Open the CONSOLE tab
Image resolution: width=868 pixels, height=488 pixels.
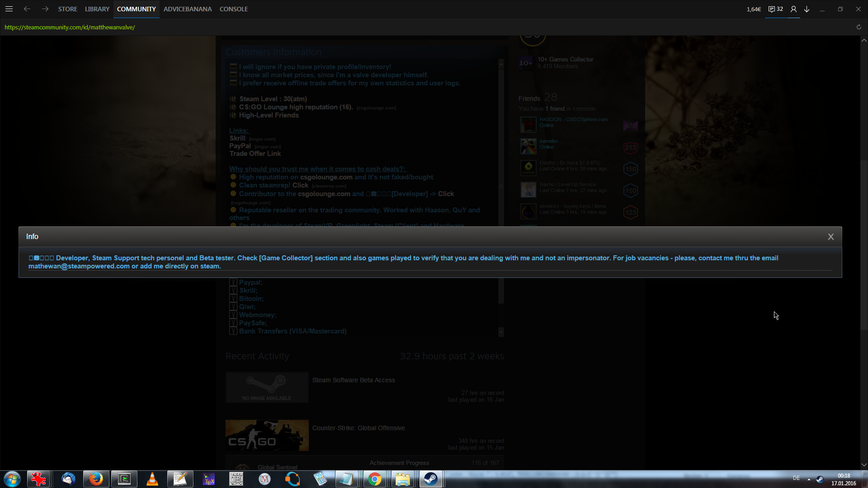[x=233, y=9]
